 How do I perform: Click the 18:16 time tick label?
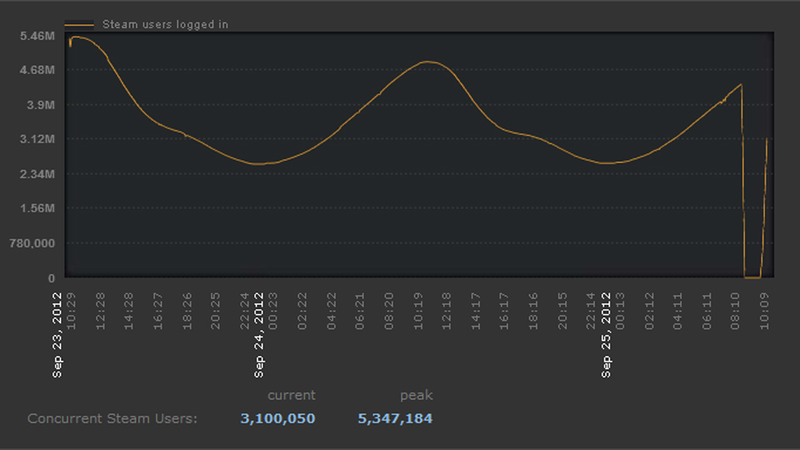(534, 311)
